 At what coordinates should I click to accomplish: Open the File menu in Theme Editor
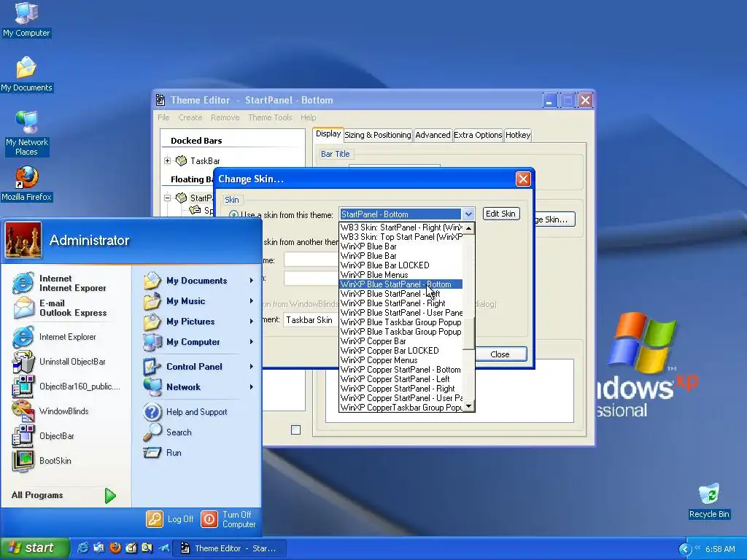pyautogui.click(x=163, y=117)
